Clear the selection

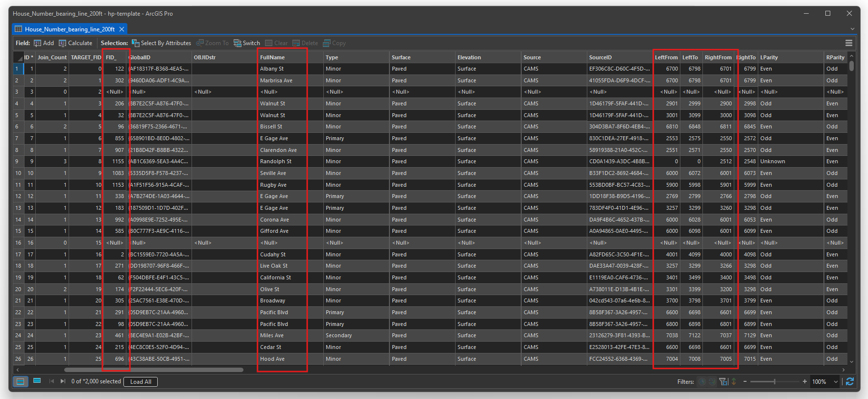click(276, 43)
